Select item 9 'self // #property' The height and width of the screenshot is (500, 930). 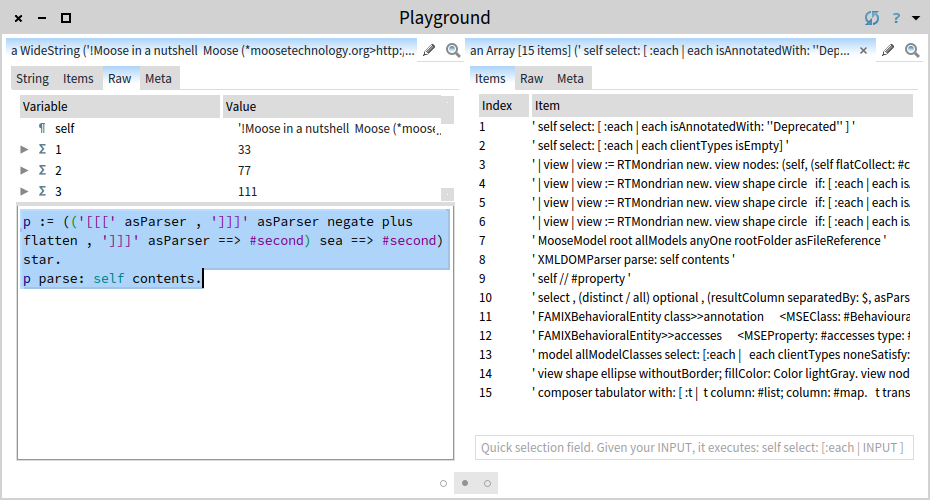695,278
